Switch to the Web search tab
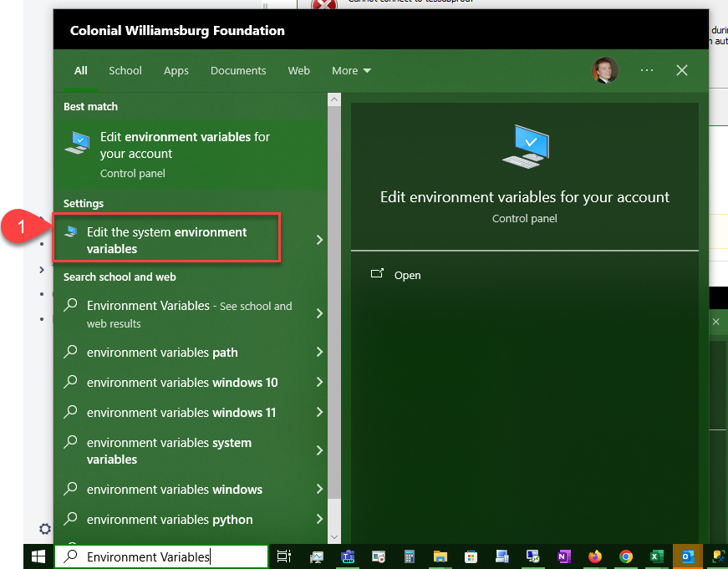The width and height of the screenshot is (728, 569). click(x=298, y=70)
